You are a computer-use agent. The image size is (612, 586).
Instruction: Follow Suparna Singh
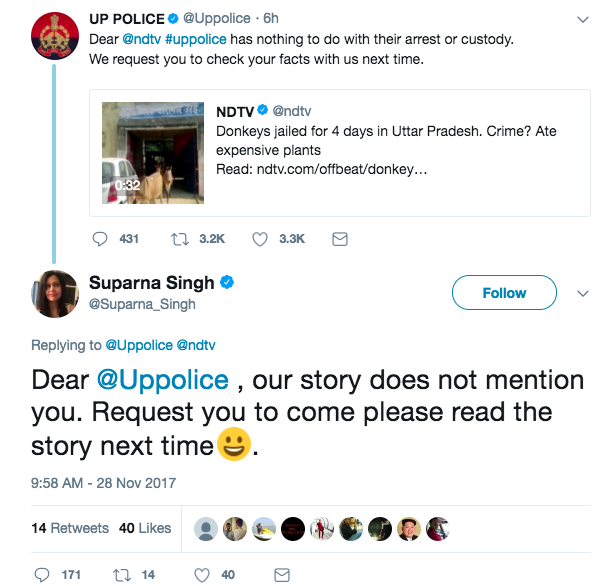pyautogui.click(x=504, y=293)
